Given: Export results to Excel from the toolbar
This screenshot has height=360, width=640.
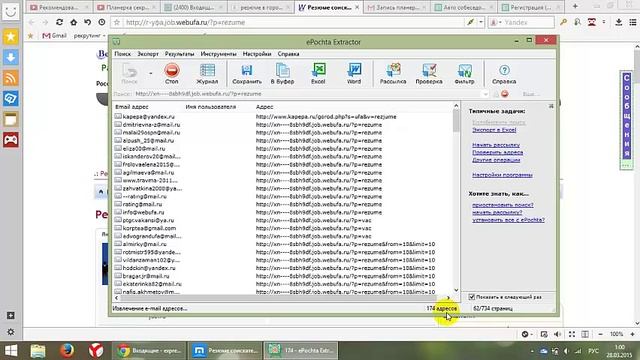Looking at the screenshot, I should click(x=318, y=73).
